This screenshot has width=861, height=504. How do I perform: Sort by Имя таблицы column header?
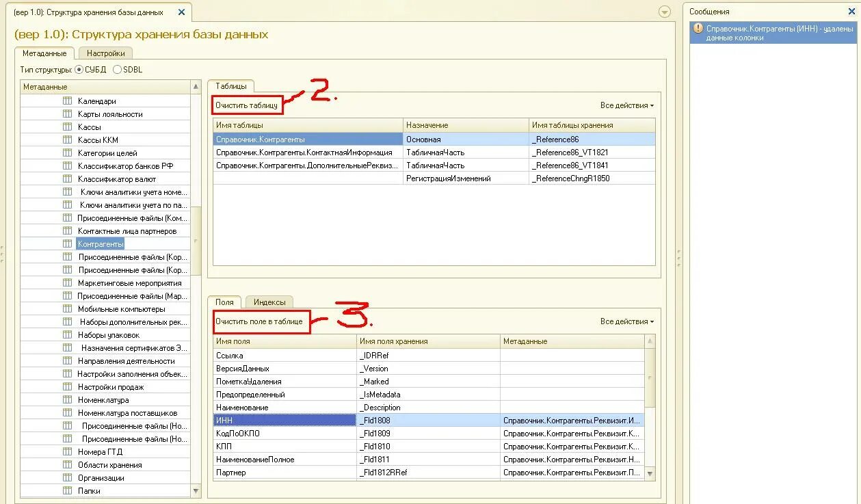(x=308, y=125)
